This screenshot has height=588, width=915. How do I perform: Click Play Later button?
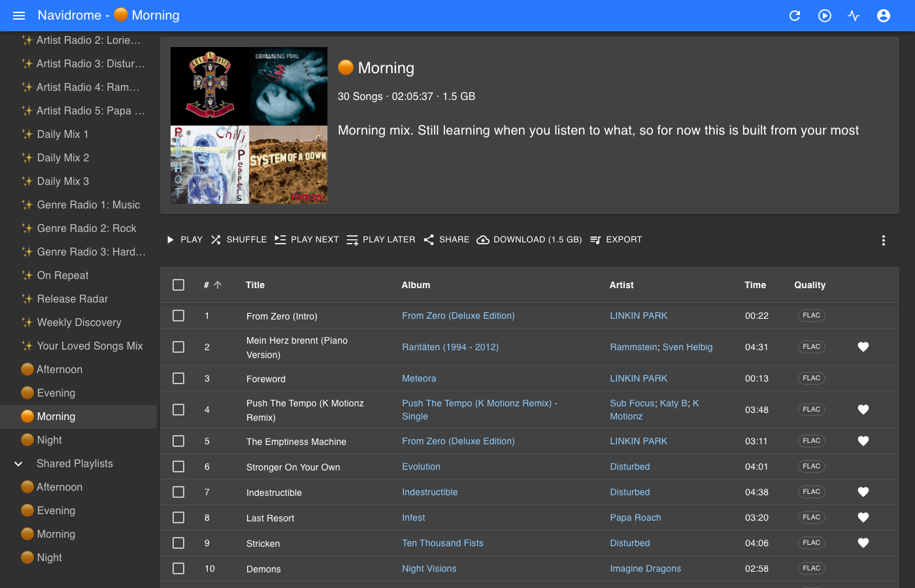381,240
